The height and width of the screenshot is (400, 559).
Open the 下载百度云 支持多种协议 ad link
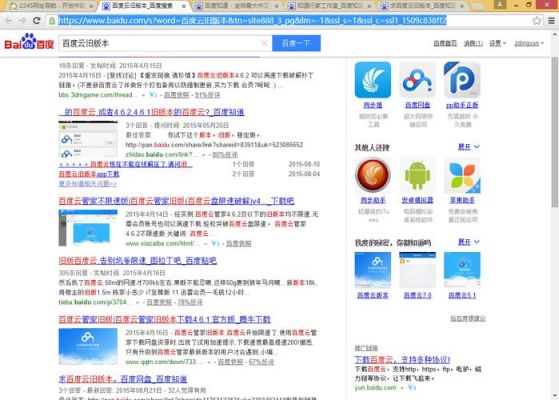(402, 359)
